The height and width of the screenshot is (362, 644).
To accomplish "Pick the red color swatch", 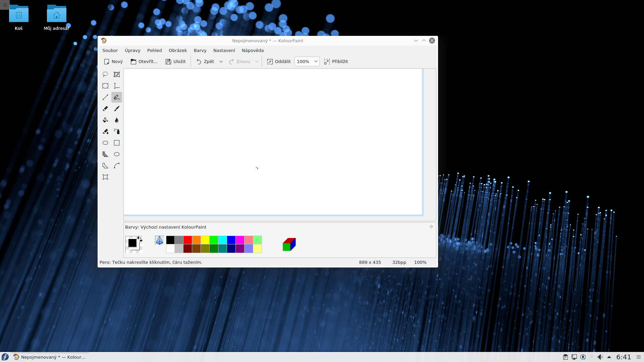I will pyautogui.click(x=187, y=240).
